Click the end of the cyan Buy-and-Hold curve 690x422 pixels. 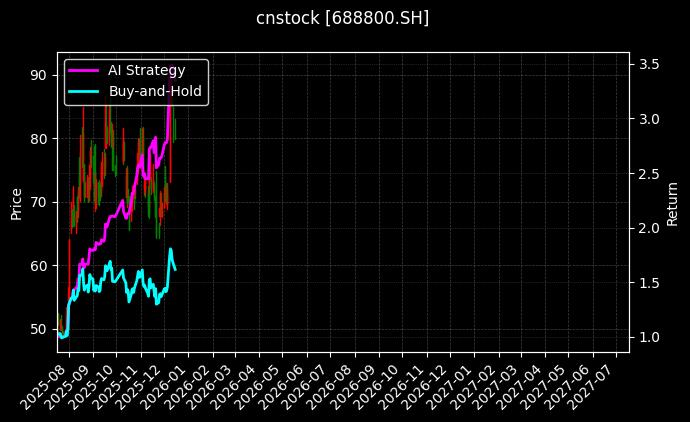[175, 270]
